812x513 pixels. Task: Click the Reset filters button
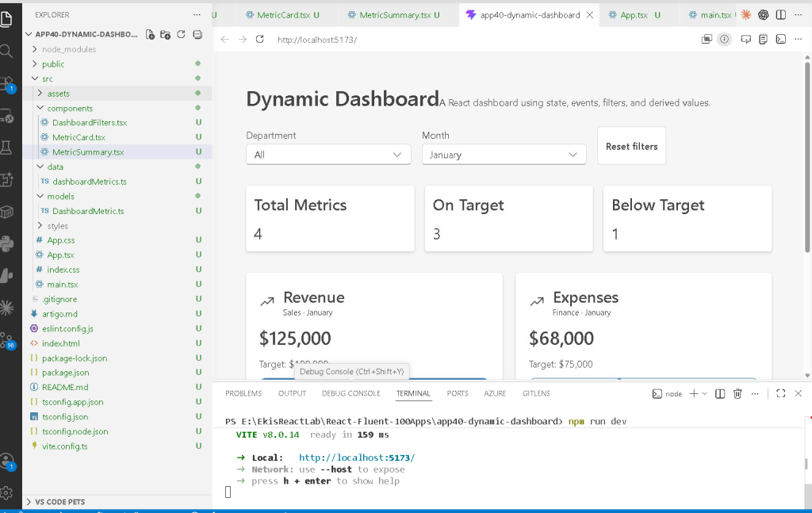click(632, 147)
